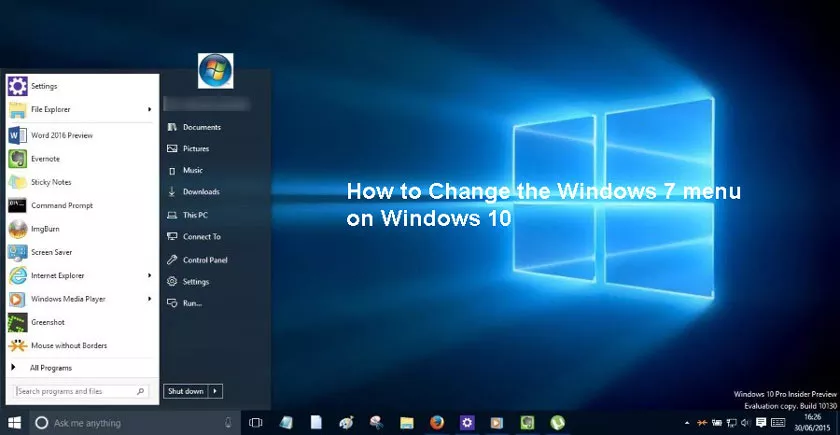Open the purple Settings gear on taskbar
The height and width of the screenshot is (435, 840).
coord(467,423)
